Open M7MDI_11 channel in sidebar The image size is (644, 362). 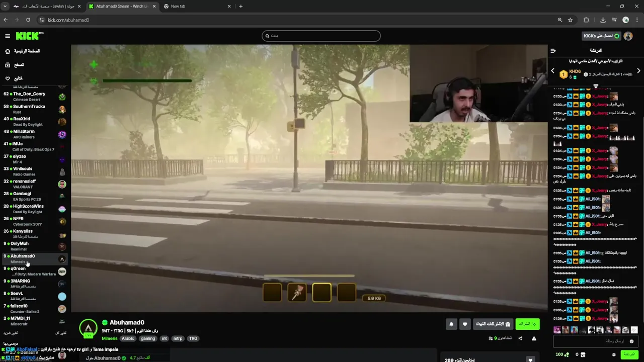click(34, 321)
